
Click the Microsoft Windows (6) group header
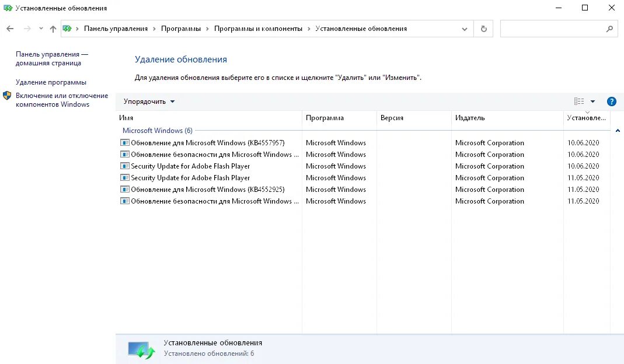[158, 131]
